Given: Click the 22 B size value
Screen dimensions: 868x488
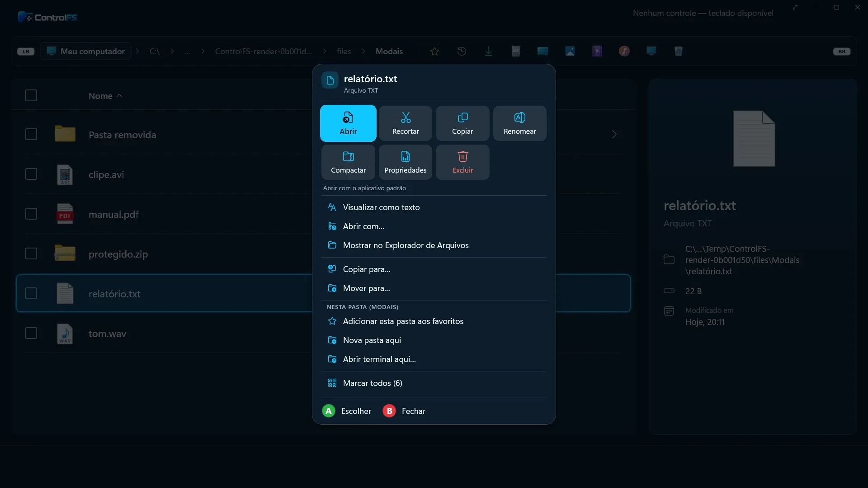Looking at the screenshot, I should (x=693, y=291).
